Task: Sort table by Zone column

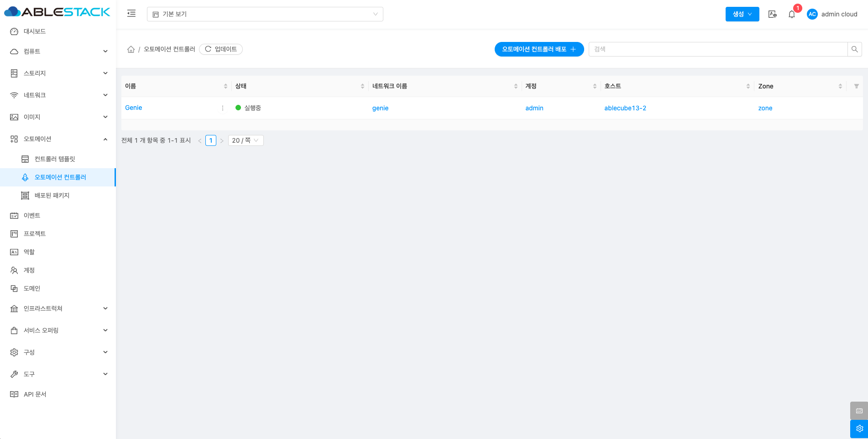Action: pyautogui.click(x=840, y=86)
